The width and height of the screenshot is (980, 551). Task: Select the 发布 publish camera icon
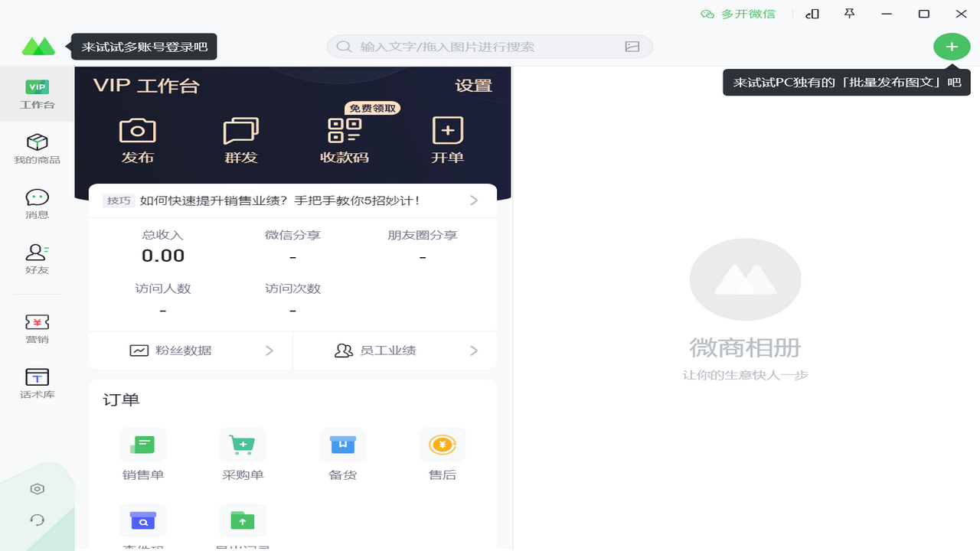tap(138, 131)
